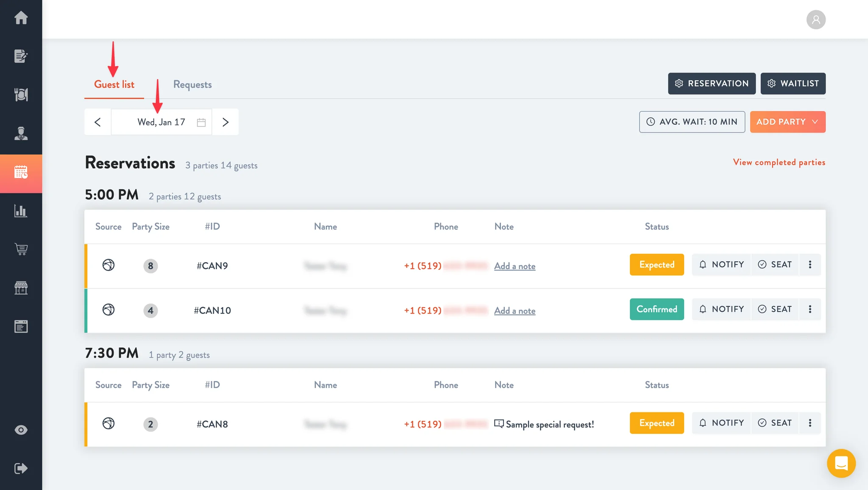Viewport: 868px width, 490px height.
Task: Seat the #CAN10 party
Action: coord(775,309)
